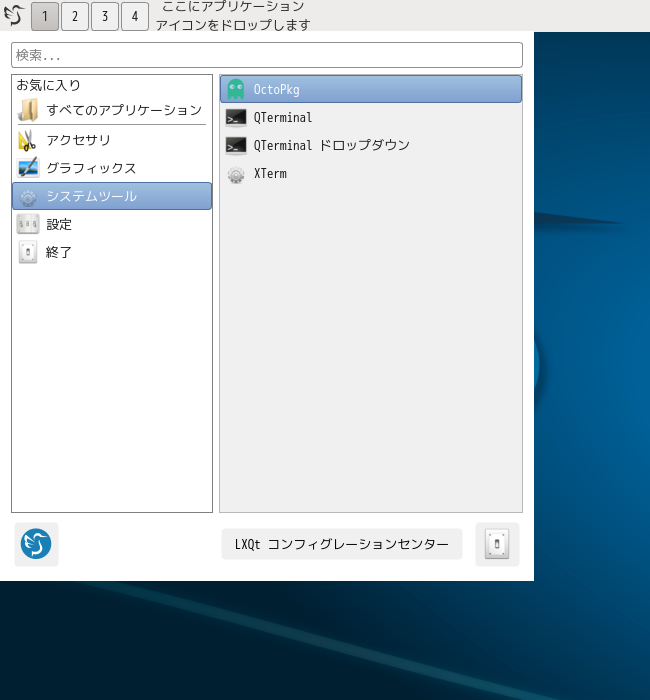Image resolution: width=650 pixels, height=700 pixels.
Task: Open 終了 leave category
Action: coord(112,252)
